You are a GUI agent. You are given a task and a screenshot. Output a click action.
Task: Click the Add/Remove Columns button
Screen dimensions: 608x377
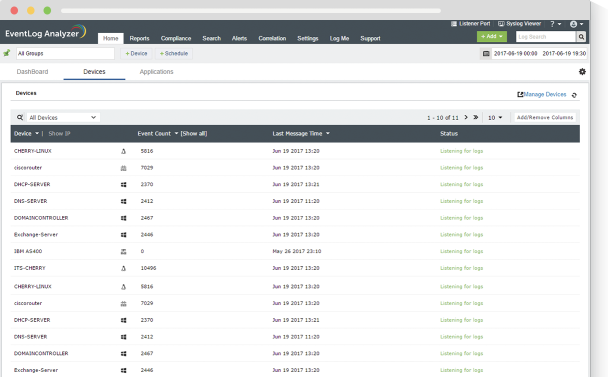point(545,117)
